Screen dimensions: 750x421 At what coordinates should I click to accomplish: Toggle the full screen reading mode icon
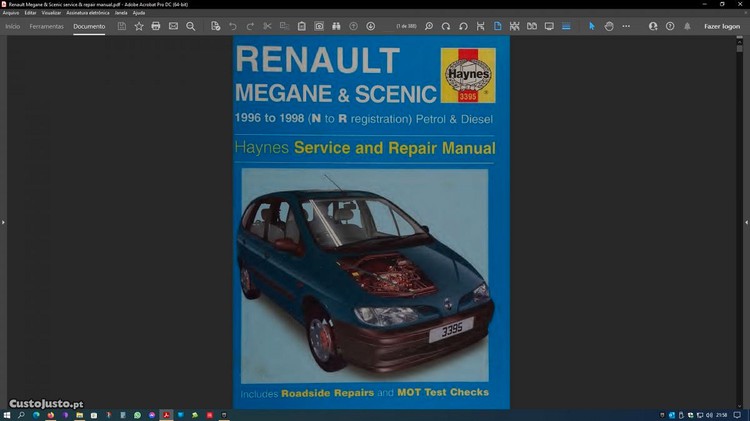pos(549,26)
